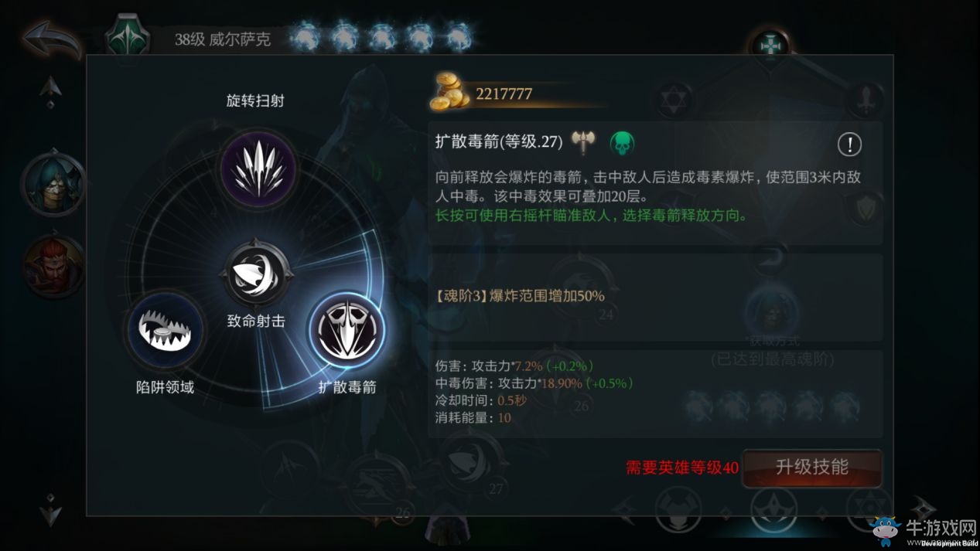This screenshot has width=980, height=551.
Task: Select the 扩散毒箭 poison arrow skill
Action: pyautogui.click(x=347, y=330)
